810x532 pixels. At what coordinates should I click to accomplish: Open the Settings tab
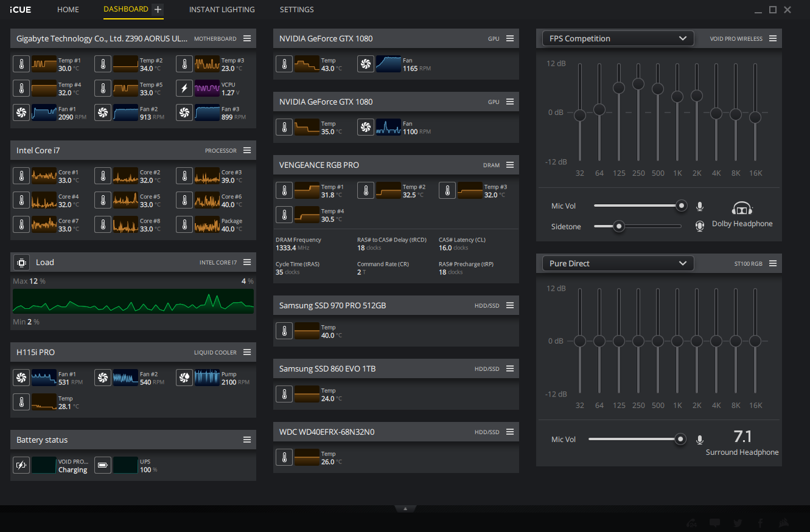(x=297, y=10)
